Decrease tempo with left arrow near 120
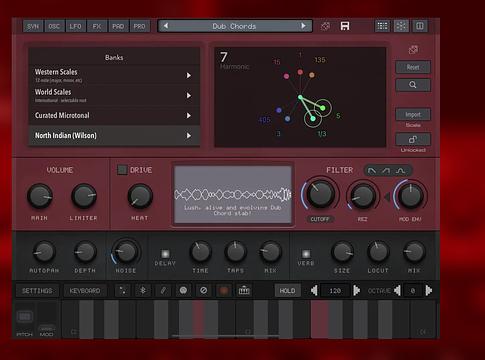This screenshot has width=485, height=360. [x=314, y=291]
